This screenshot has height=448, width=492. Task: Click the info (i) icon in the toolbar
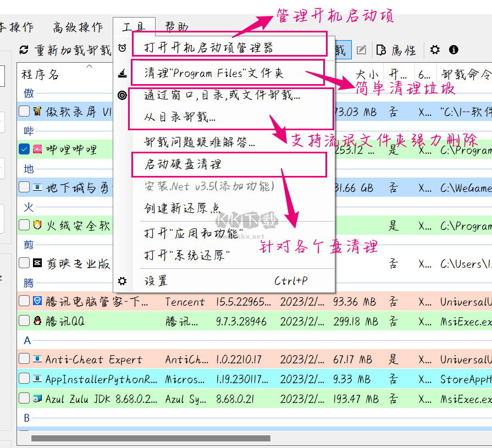pos(453,50)
